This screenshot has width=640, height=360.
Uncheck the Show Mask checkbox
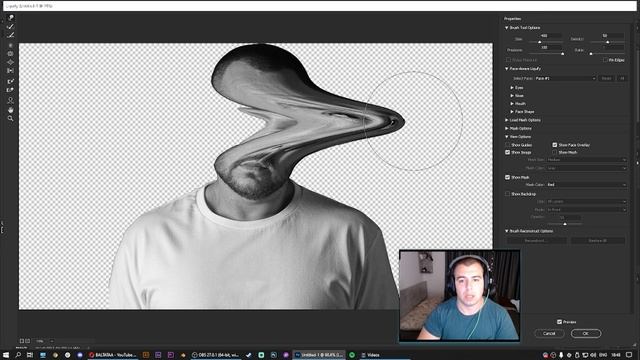[508, 177]
